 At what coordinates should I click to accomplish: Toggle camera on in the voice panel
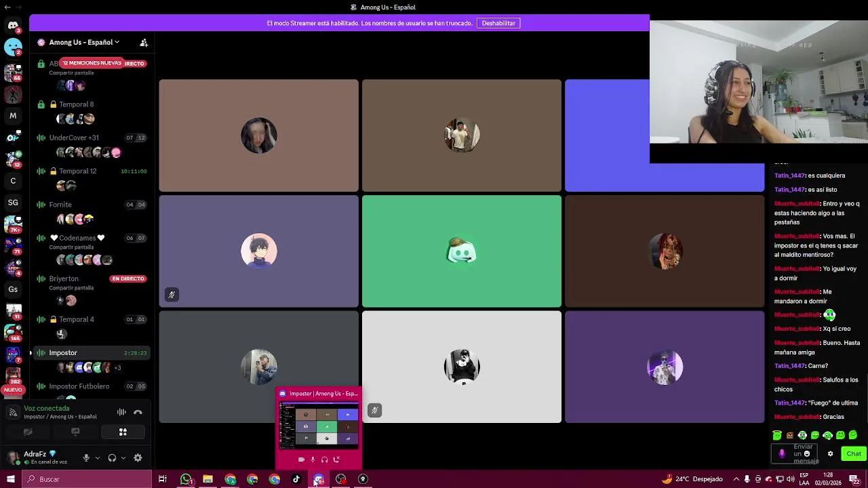point(28,432)
